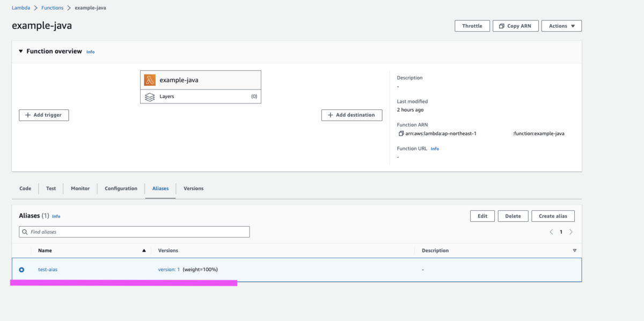Viewport: 644px width, 321px height.
Task: Open the Info link next to Function URL
Action: [435, 149]
